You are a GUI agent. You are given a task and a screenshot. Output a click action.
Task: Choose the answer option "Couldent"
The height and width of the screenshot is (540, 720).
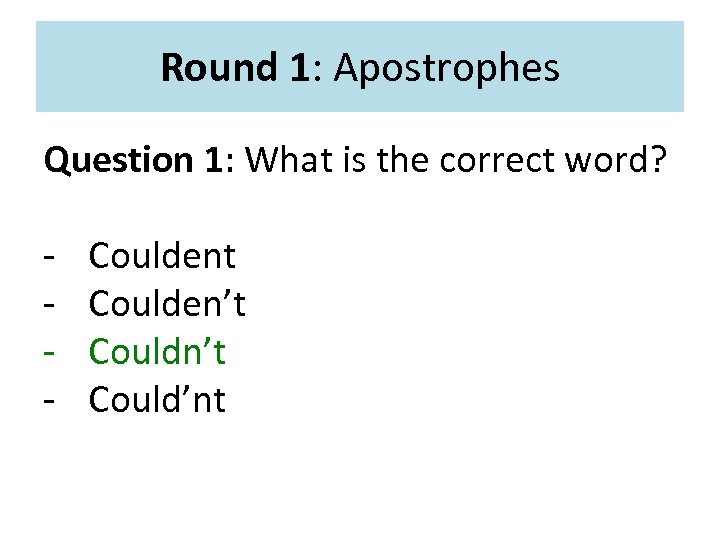(162, 256)
